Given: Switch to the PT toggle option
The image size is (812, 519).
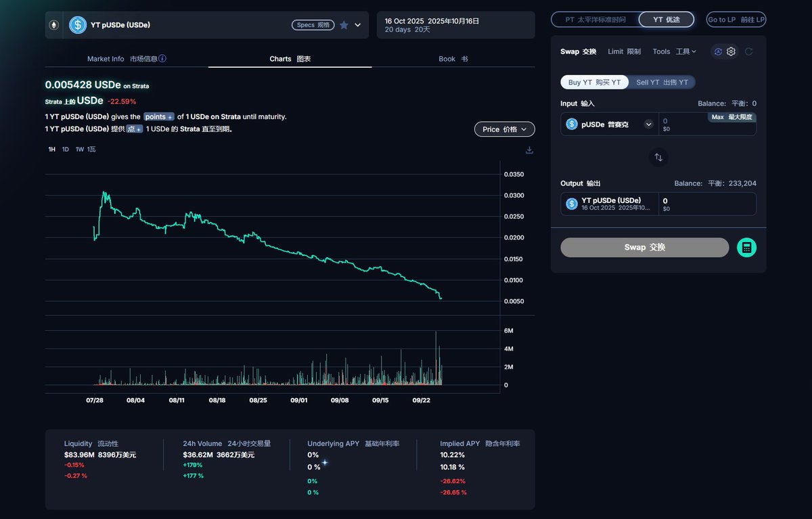Looking at the screenshot, I should click(x=594, y=20).
